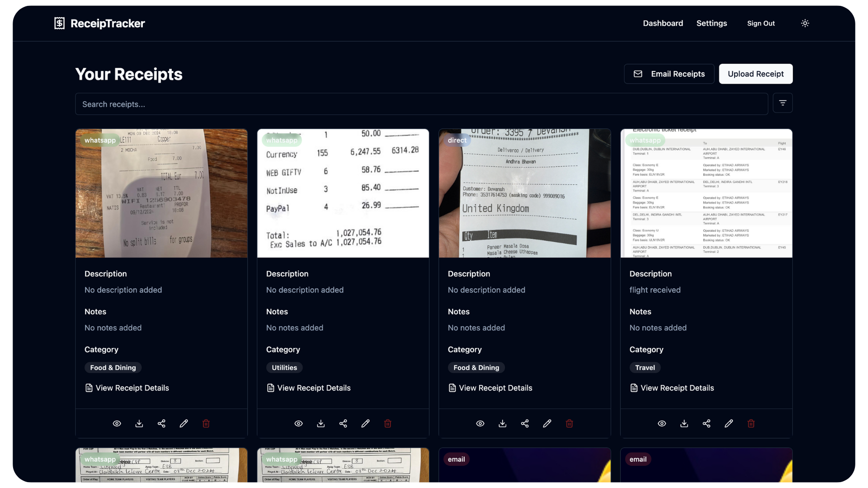Viewport: 868px width, 488px height.
Task: Download the Utilities receipt
Action: (321, 423)
